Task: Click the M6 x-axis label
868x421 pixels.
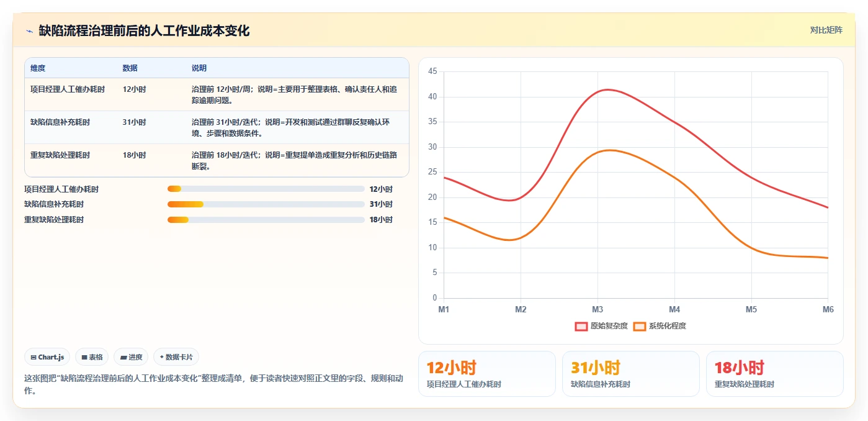Action: tap(828, 309)
